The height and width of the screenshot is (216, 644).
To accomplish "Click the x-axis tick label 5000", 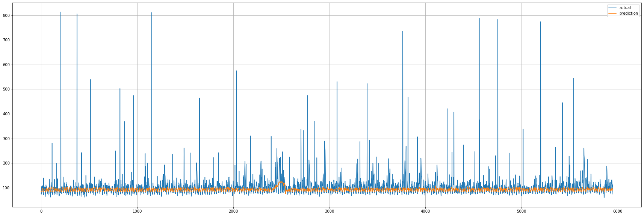I will pos(522,211).
